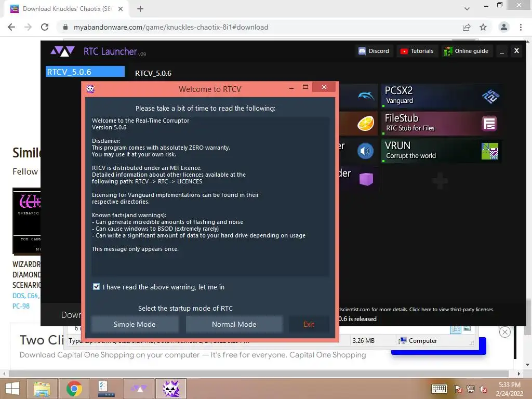Image resolution: width=532 pixels, height=399 pixels.
Task: Open the checklist app on taskbar
Action: pos(106,389)
